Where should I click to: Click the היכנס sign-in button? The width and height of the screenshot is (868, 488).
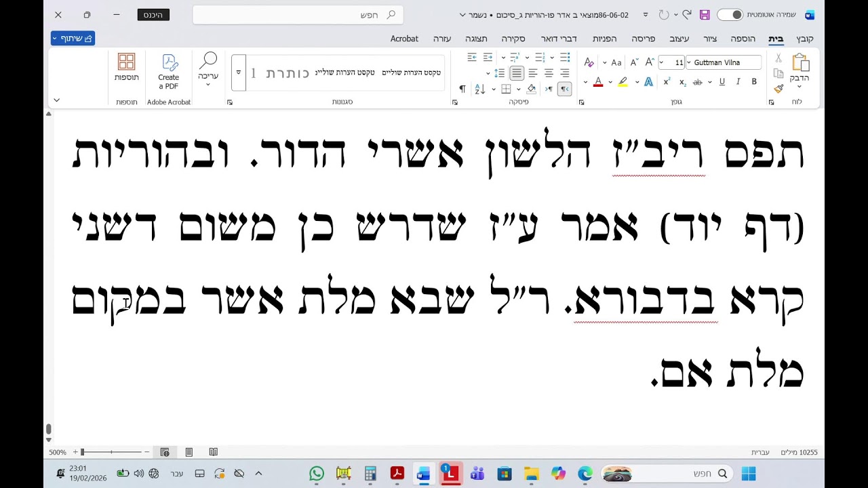[x=153, y=15]
